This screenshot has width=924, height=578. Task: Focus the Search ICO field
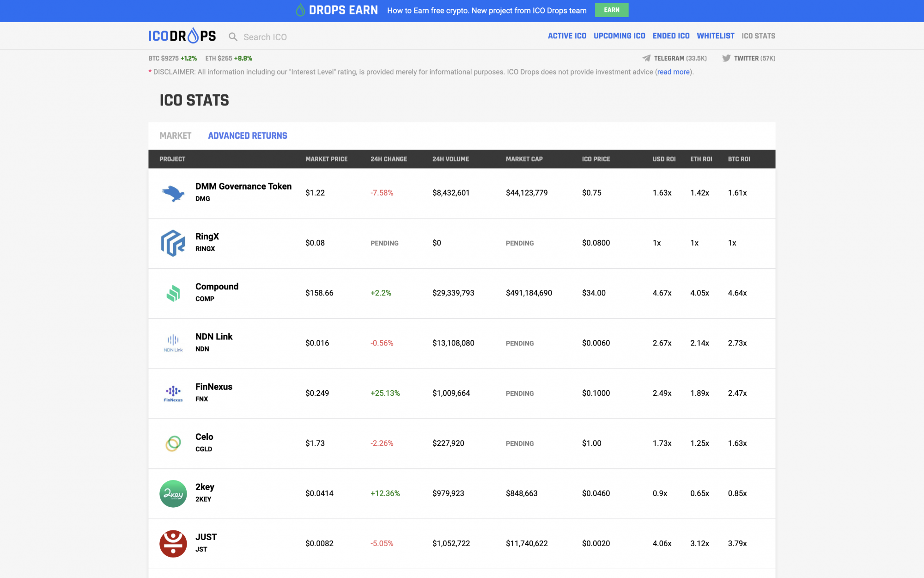pos(265,37)
